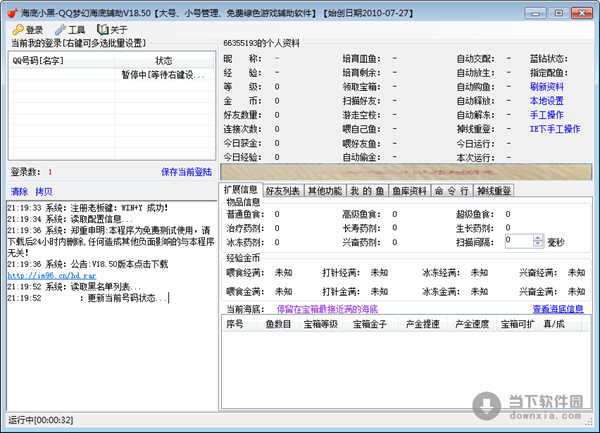Click the app icon in title bar

click(10, 9)
